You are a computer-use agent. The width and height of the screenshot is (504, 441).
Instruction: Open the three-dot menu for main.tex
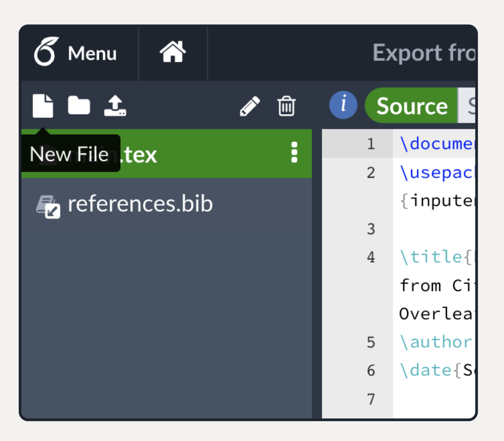coord(294,153)
